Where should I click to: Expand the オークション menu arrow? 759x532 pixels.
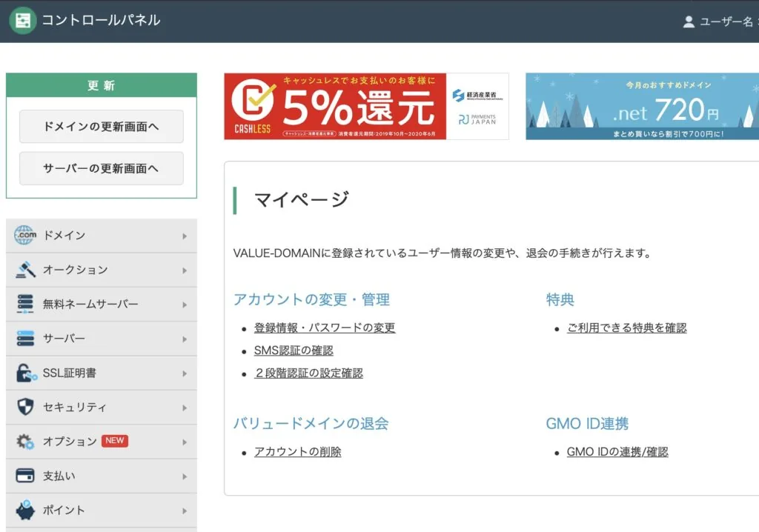pyautogui.click(x=185, y=270)
